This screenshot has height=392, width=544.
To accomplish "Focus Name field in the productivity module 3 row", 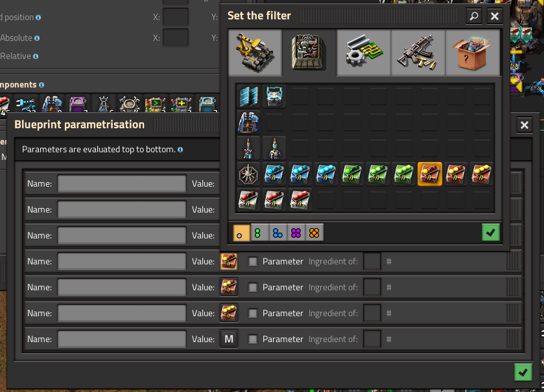I will point(122,314).
